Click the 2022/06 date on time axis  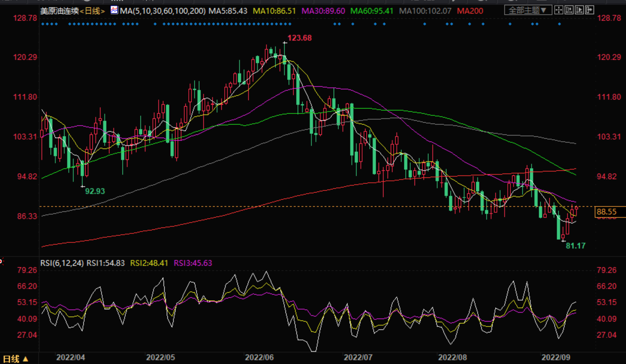pos(259,358)
